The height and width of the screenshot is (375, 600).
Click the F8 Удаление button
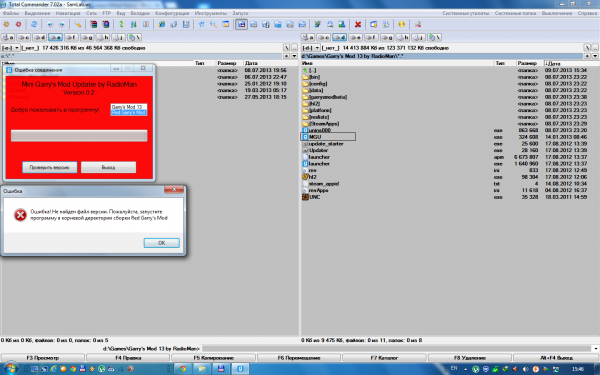pos(470,358)
